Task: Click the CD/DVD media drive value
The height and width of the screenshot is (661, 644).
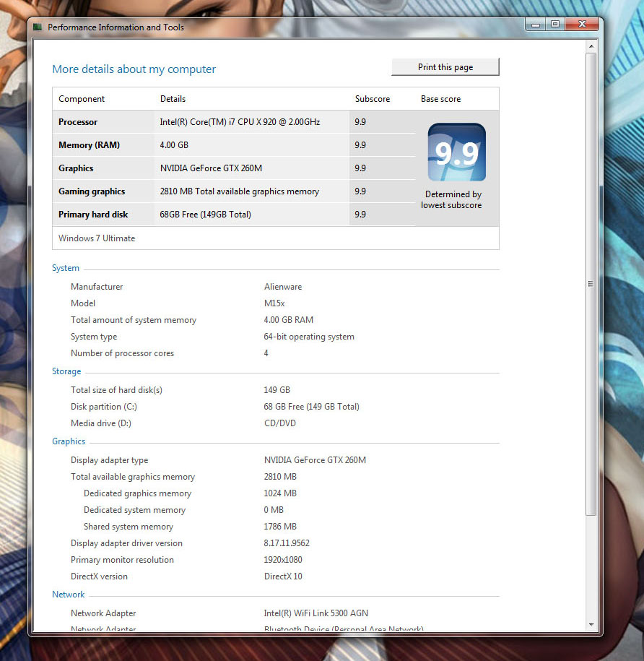Action: (280, 423)
